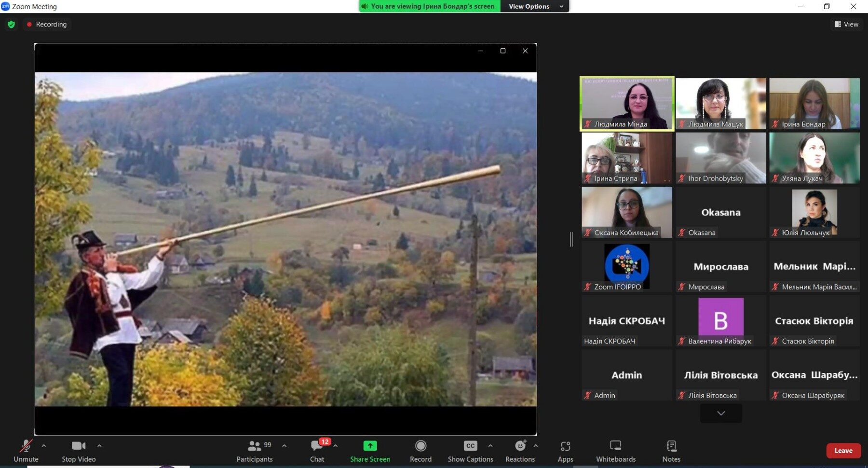The image size is (868, 468).
Task: Show more participants with down chevron
Action: click(721, 413)
